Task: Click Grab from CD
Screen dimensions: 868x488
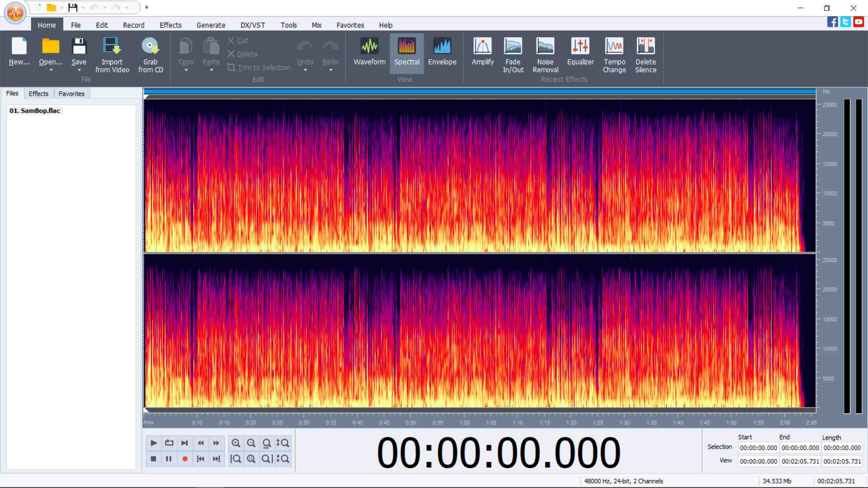Action: (151, 53)
